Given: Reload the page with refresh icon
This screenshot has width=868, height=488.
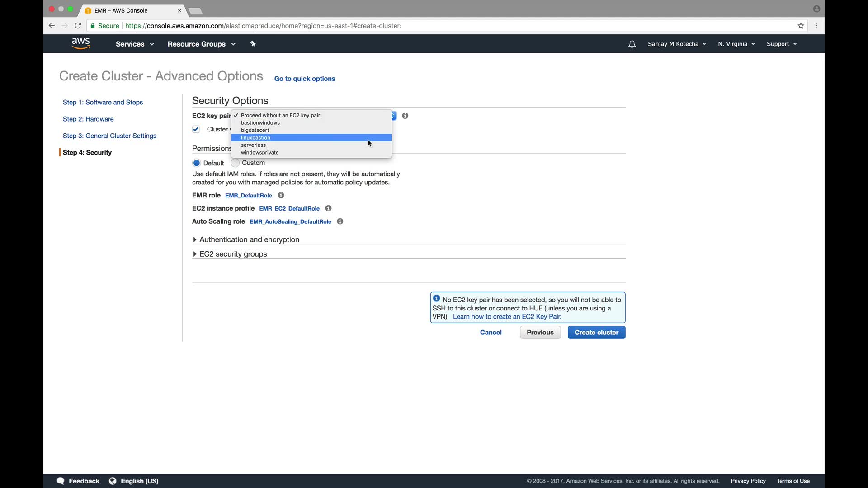Looking at the screenshot, I should click(x=78, y=26).
